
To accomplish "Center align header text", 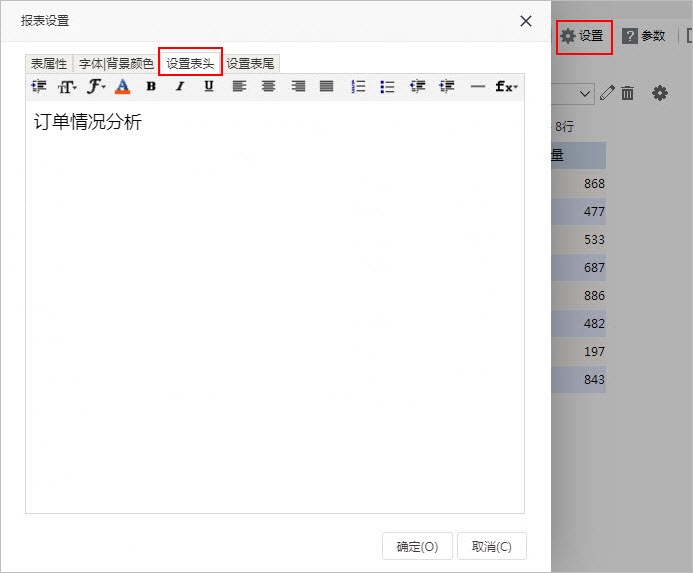I will 268,86.
